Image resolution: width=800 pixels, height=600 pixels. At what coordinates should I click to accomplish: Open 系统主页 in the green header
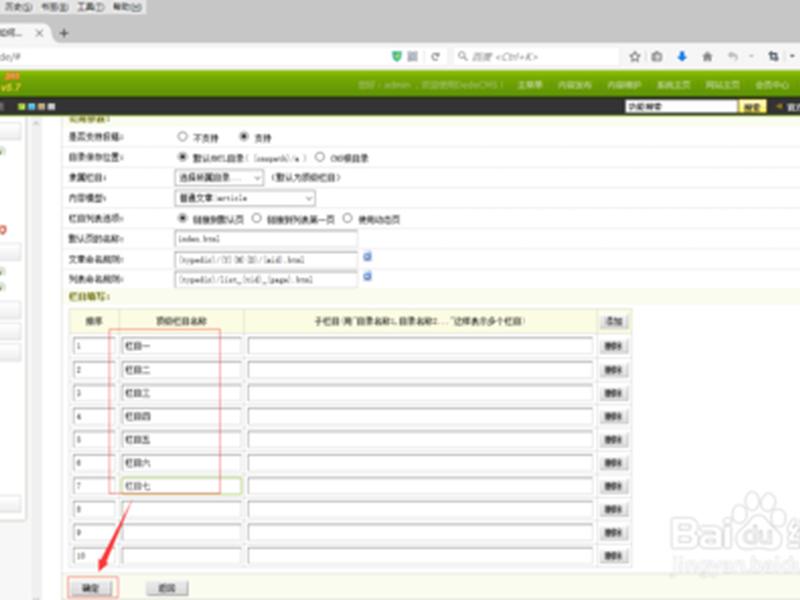point(673,85)
